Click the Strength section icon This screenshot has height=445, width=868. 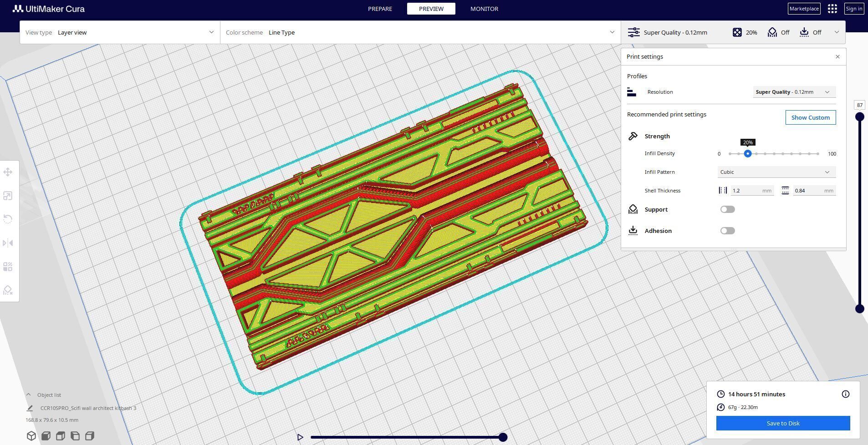tap(633, 136)
